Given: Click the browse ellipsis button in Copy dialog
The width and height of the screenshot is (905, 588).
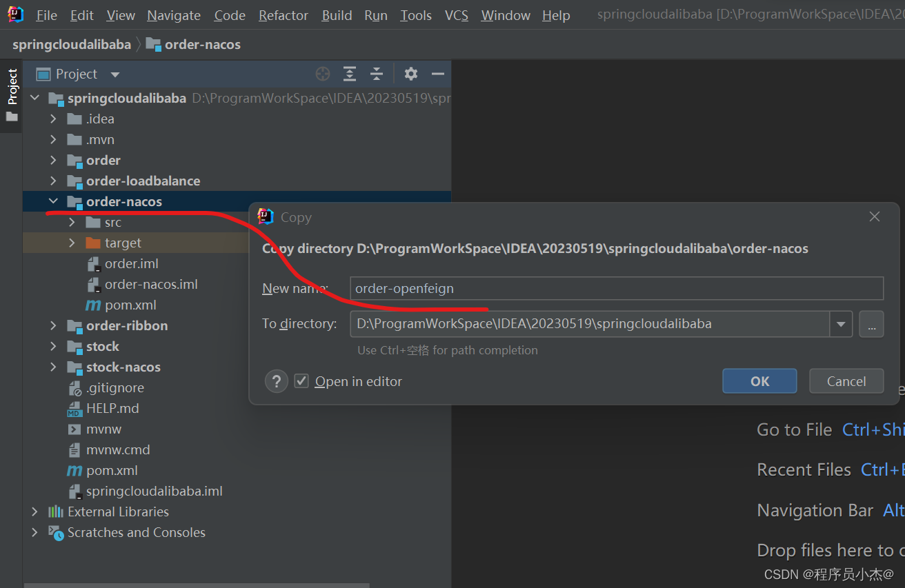Looking at the screenshot, I should (871, 324).
